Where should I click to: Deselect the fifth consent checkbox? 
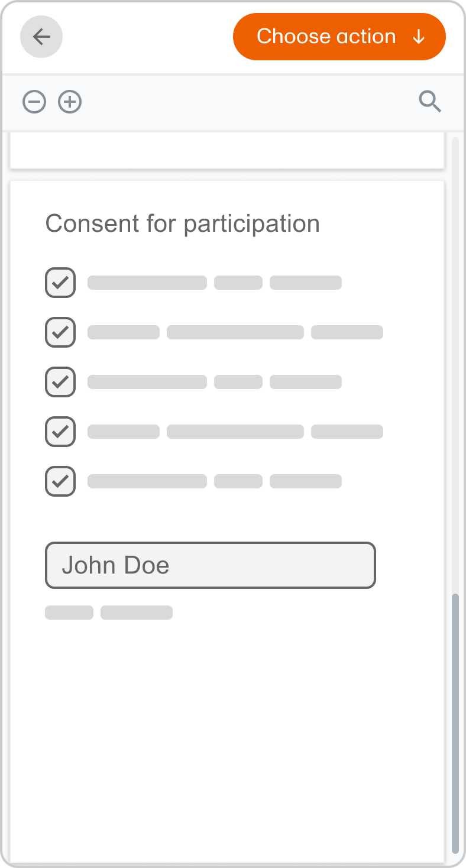(60, 481)
